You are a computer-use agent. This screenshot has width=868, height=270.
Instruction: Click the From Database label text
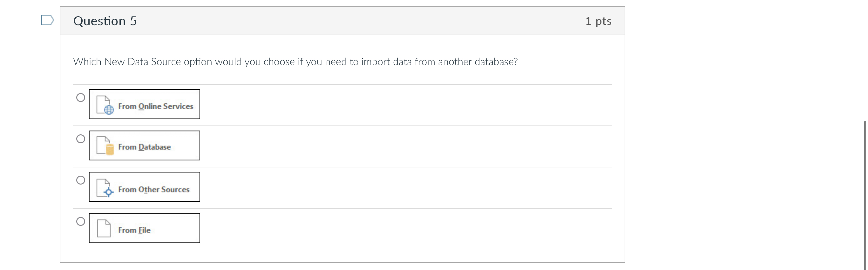click(x=145, y=147)
